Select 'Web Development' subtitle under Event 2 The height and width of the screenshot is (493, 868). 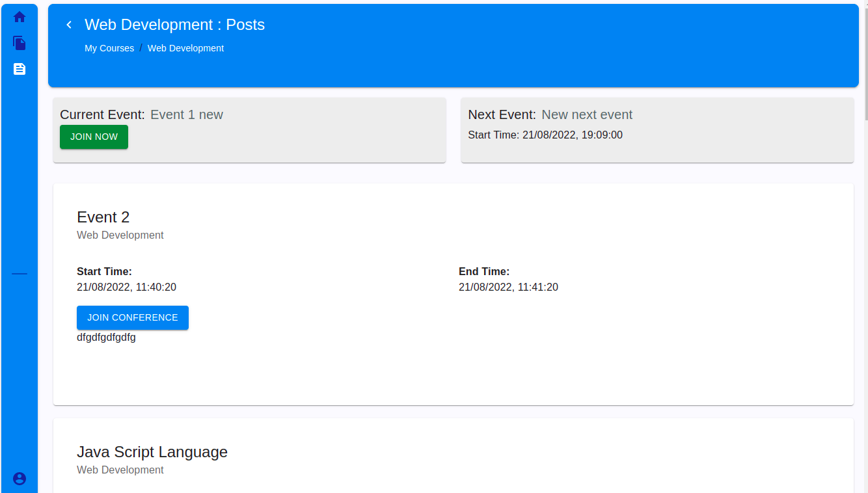point(120,235)
